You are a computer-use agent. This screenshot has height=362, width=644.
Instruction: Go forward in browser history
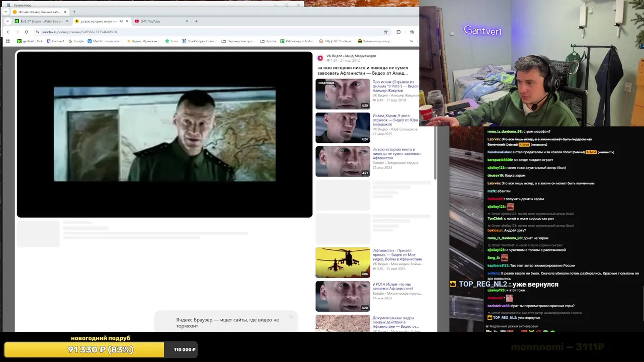coord(17,32)
